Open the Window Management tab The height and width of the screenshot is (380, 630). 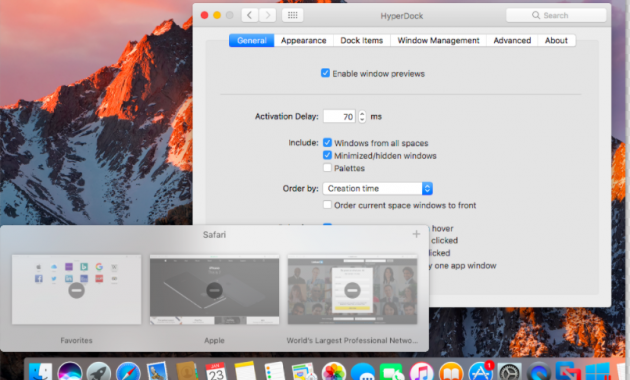point(438,40)
